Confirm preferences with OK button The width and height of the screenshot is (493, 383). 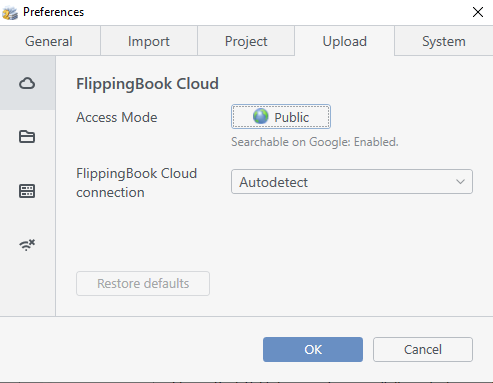[313, 349]
